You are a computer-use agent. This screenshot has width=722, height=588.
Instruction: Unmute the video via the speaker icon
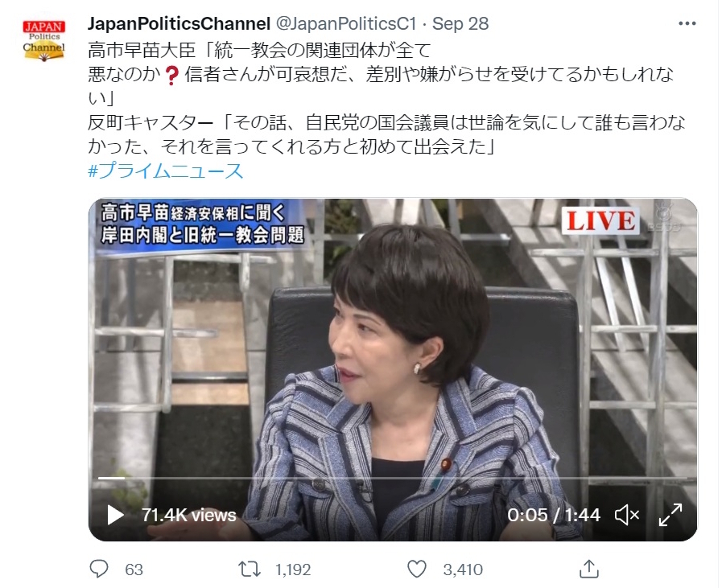627,515
